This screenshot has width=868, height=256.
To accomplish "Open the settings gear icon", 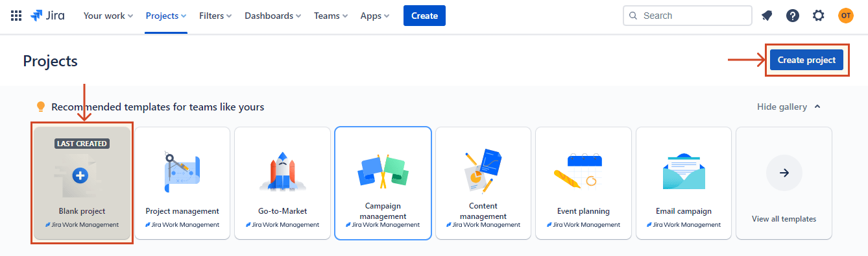I will tap(819, 16).
